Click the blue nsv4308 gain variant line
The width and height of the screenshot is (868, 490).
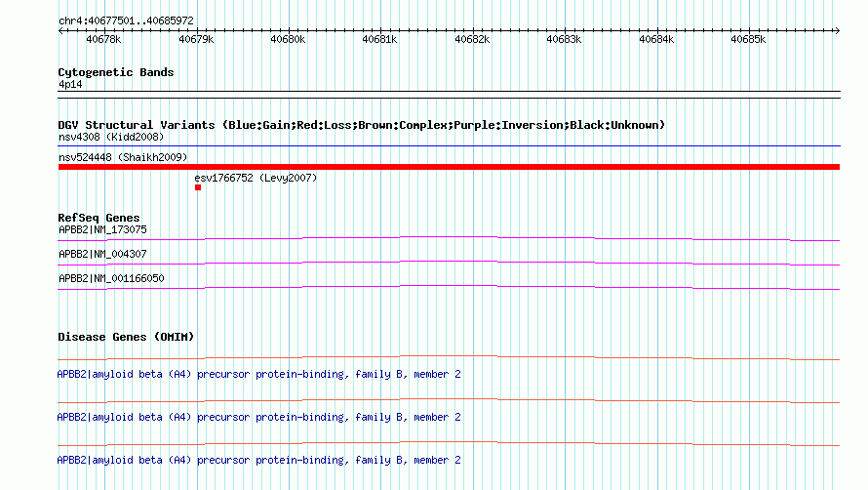[x=449, y=146]
